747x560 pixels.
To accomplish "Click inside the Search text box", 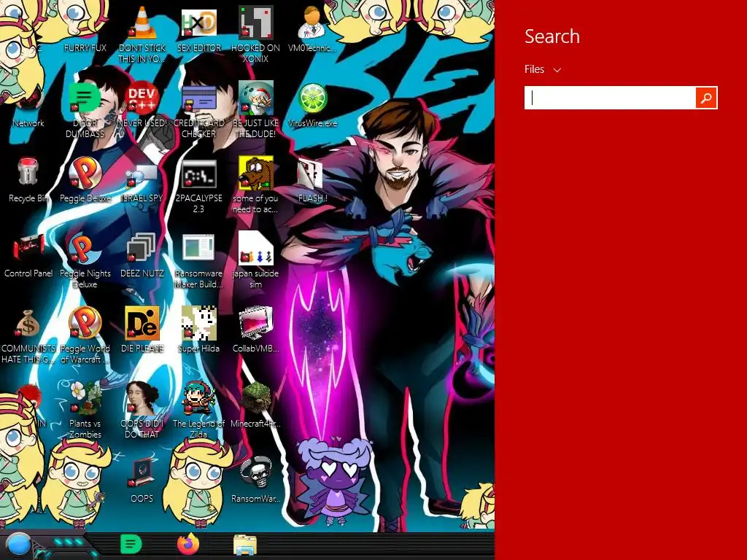I will (x=610, y=98).
